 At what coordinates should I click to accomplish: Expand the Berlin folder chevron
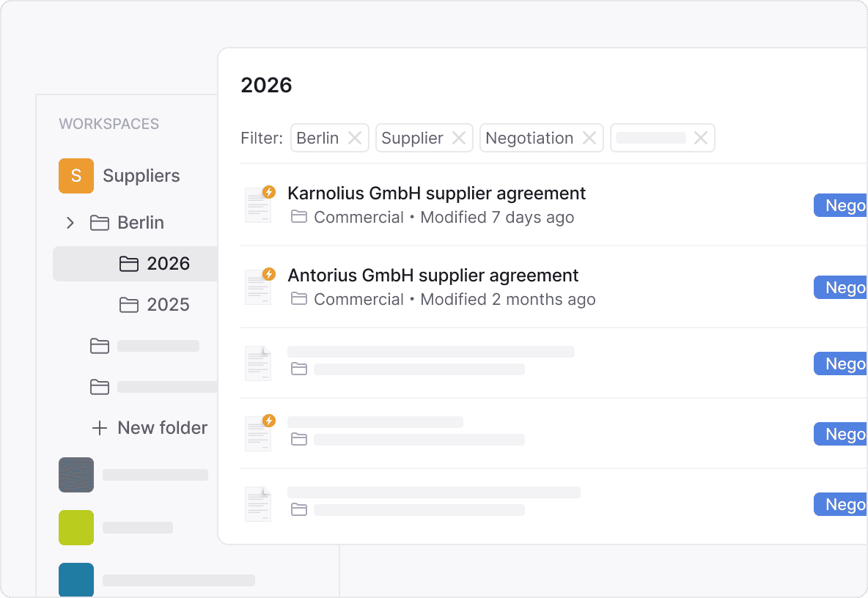coord(70,223)
